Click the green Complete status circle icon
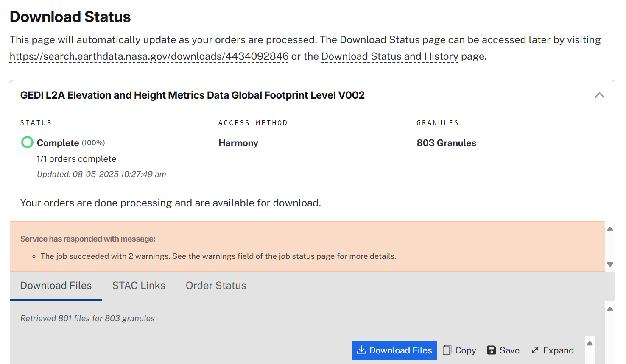The image size is (626, 364). pyautogui.click(x=27, y=142)
